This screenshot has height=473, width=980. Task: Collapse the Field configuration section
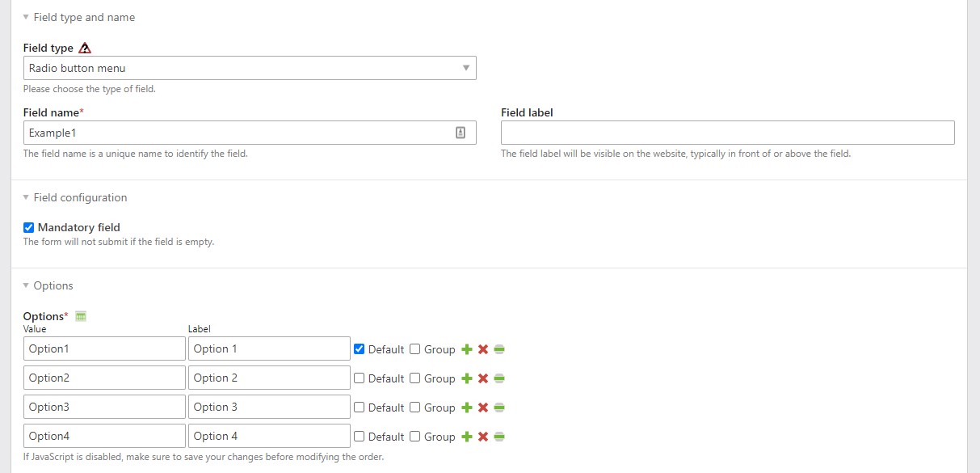75,197
